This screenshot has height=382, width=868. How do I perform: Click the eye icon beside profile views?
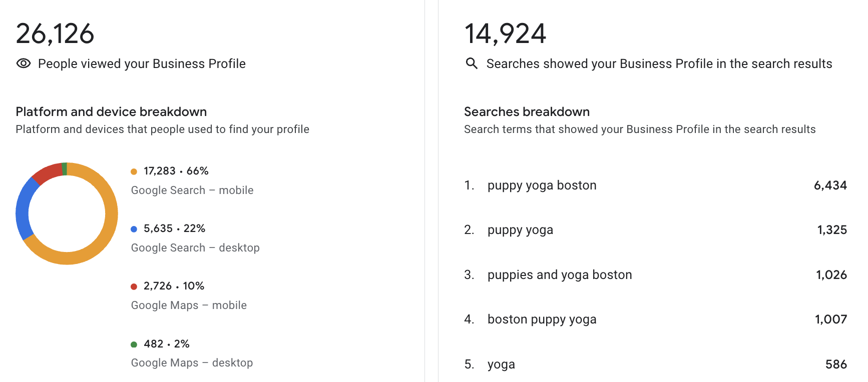[x=24, y=63]
